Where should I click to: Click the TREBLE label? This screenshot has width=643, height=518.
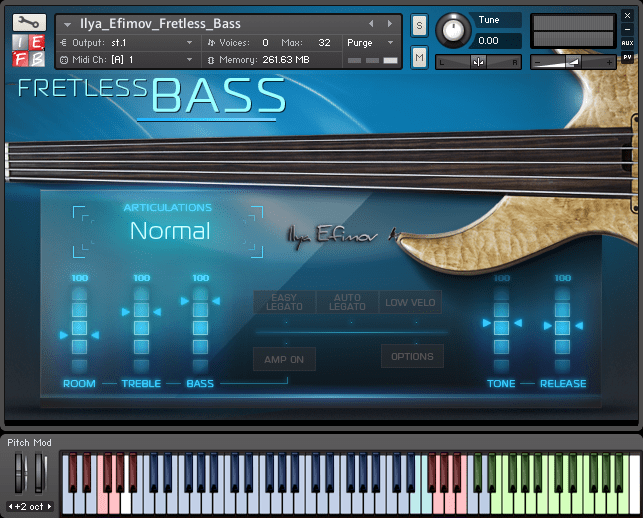point(141,383)
